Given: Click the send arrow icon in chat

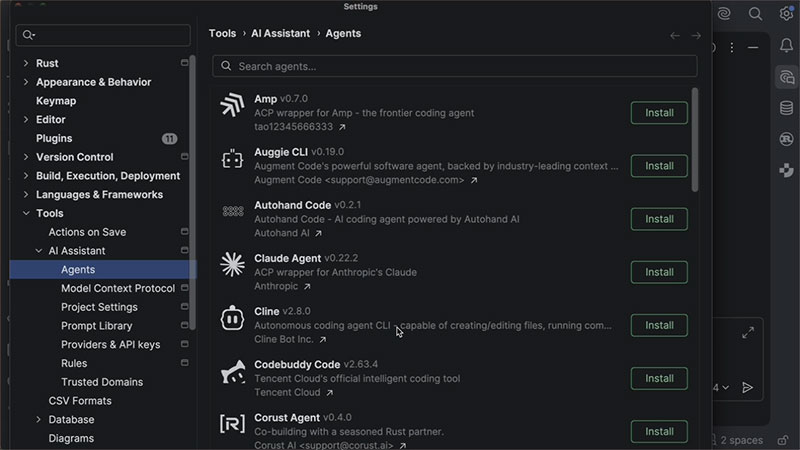Looking at the screenshot, I should 747,387.
